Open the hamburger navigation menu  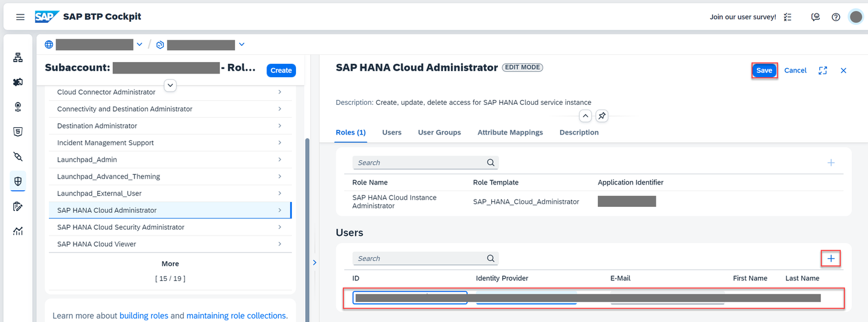20,17
